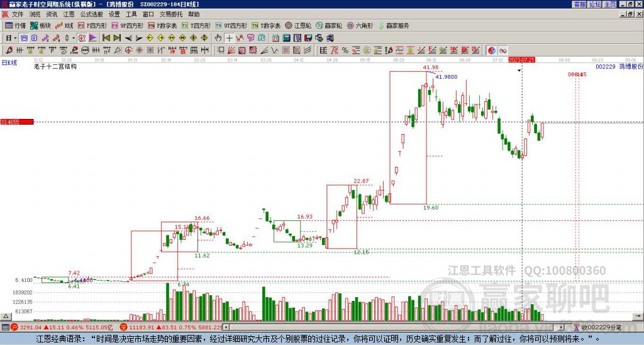The image size is (644, 345).
Task: Expand the candlestick style dropdown arrow
Action: [74, 38]
